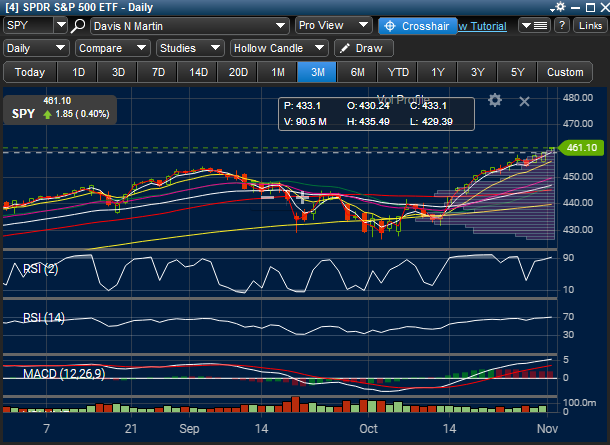Close the Vol Profile study overlay
The height and width of the screenshot is (445, 610).
(x=524, y=102)
